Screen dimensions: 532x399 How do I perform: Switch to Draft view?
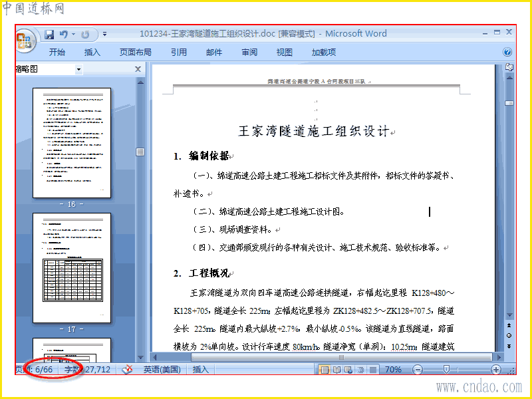pos(372,370)
